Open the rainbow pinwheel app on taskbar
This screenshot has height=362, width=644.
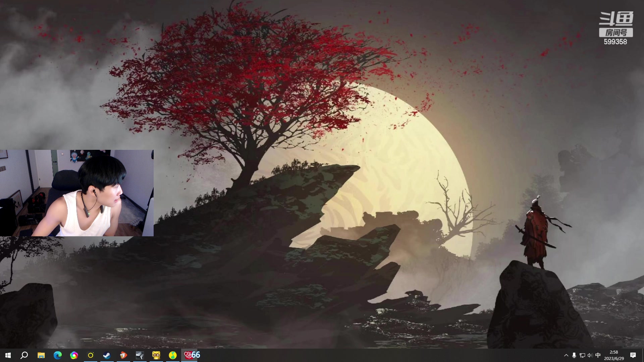[74, 355]
